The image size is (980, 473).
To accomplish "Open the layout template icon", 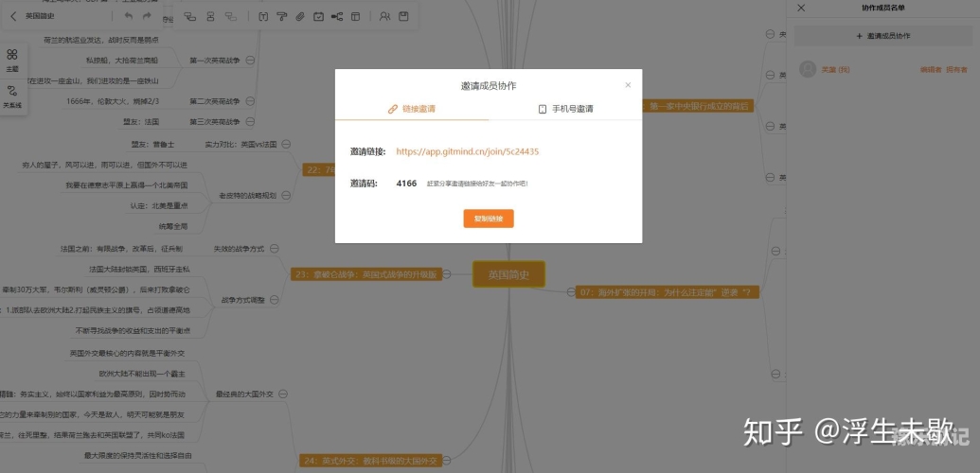I will [x=355, y=17].
